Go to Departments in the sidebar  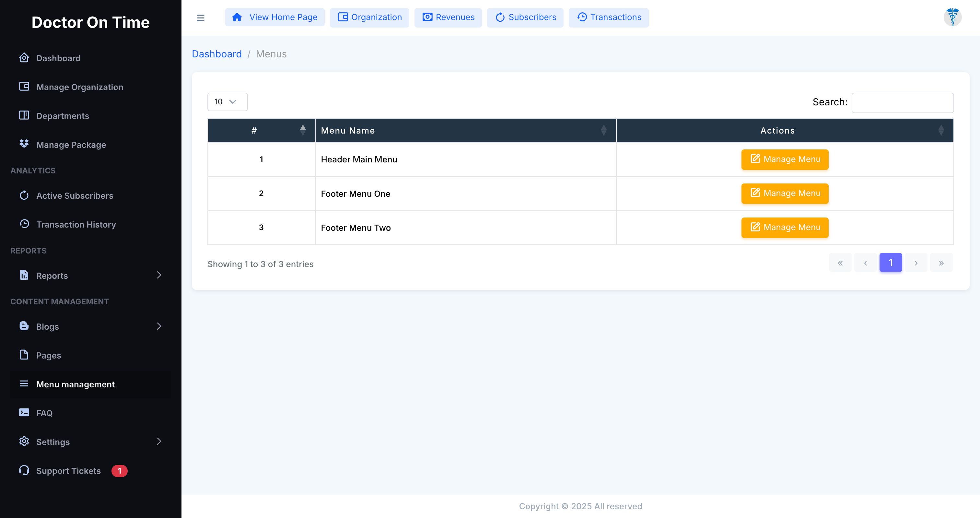pyautogui.click(x=90, y=116)
